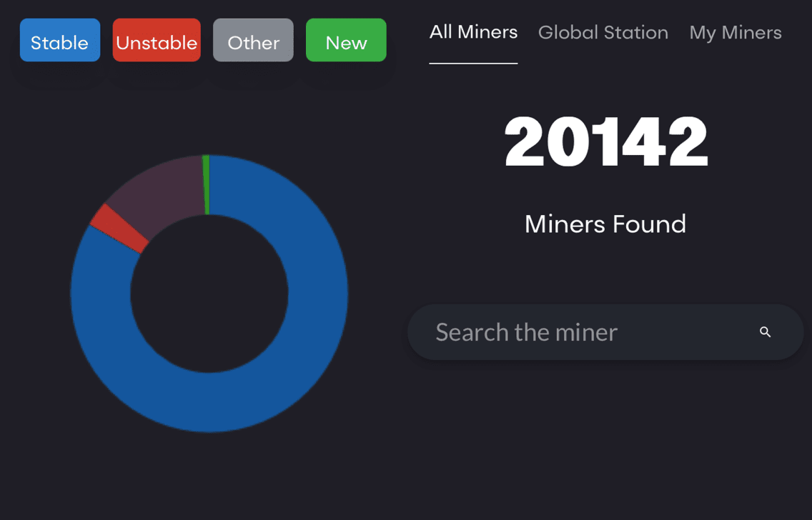Click the 20142 miners count number

tap(605, 142)
